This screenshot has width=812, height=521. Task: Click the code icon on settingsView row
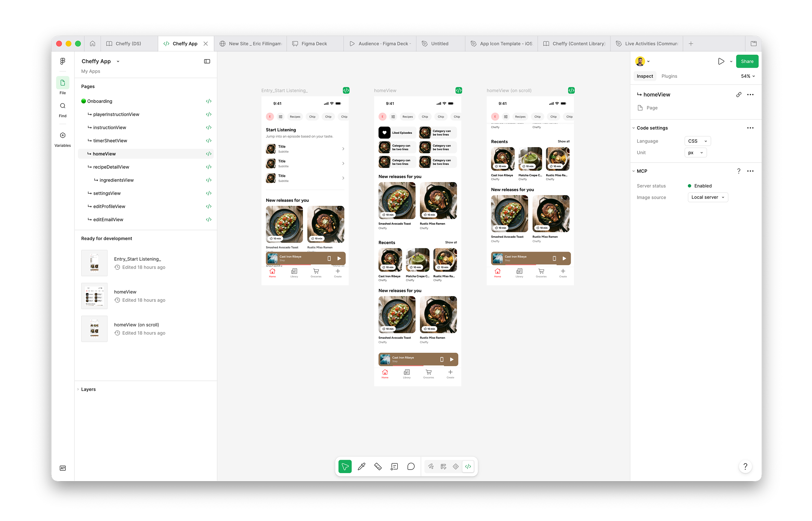[x=209, y=193]
